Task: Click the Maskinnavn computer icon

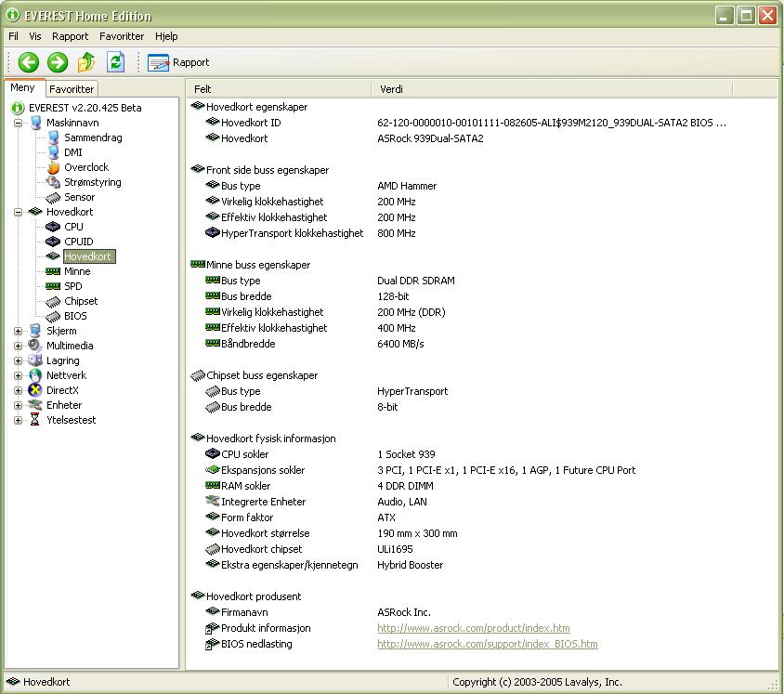Action: pyautogui.click(x=35, y=123)
